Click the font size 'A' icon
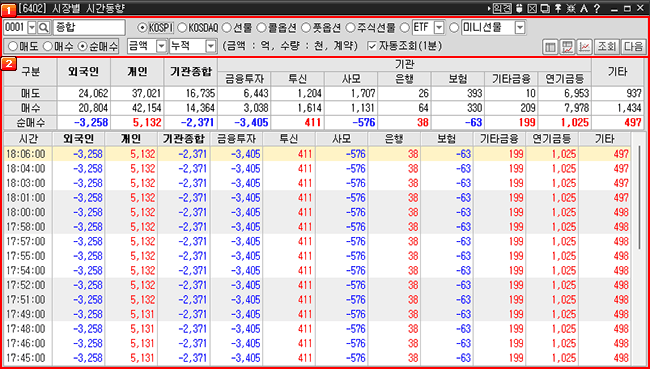The image size is (650, 369). (584, 8)
